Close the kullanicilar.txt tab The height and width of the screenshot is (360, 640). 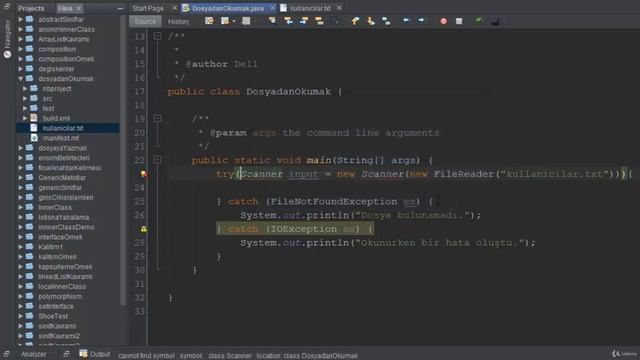[339, 8]
